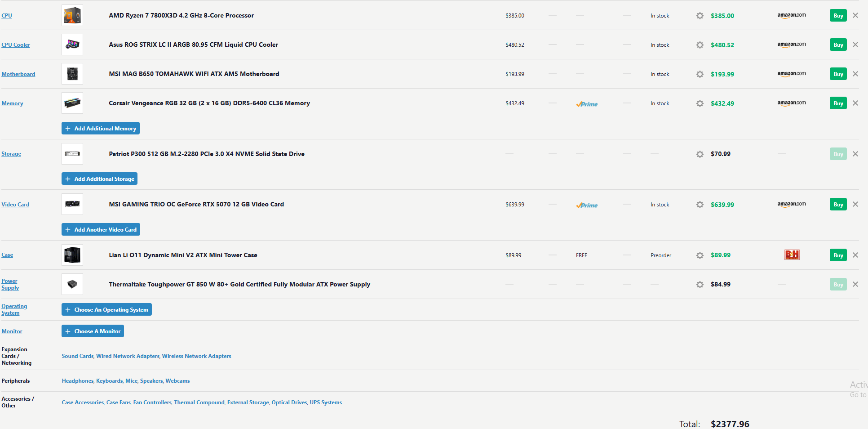Buy the Asus ROG STRIX cooler
Image resolution: width=868 pixels, height=429 pixels.
[x=838, y=45]
